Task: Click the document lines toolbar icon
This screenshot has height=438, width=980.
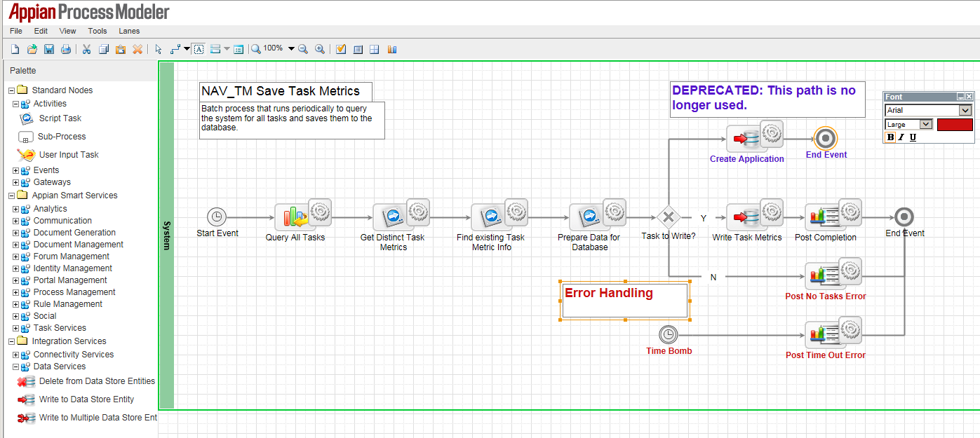Action: point(358,49)
